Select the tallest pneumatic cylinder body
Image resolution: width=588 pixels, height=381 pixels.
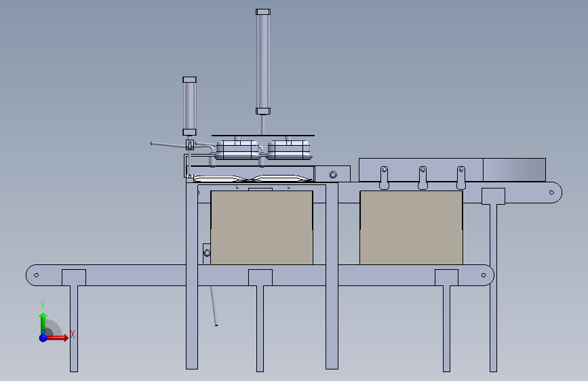coord(263,62)
